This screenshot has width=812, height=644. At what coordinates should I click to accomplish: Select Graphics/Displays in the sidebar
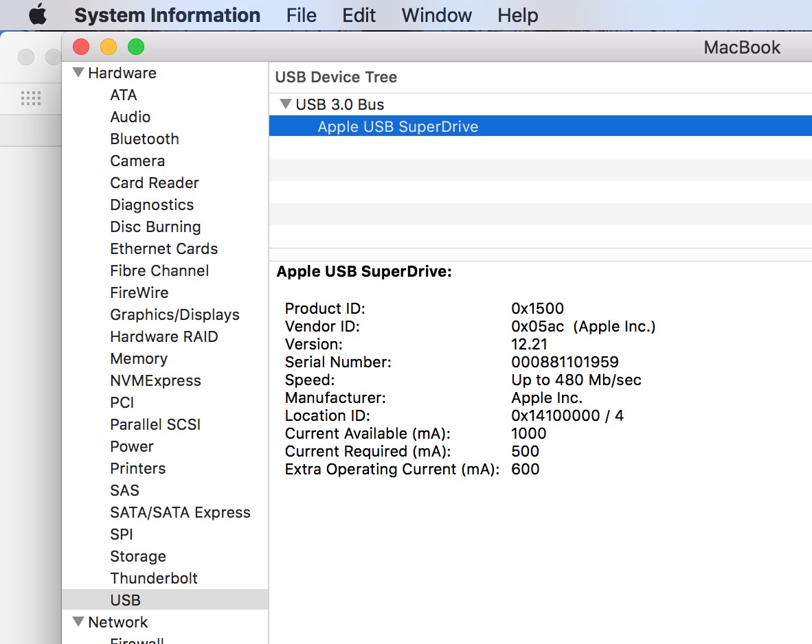point(174,314)
